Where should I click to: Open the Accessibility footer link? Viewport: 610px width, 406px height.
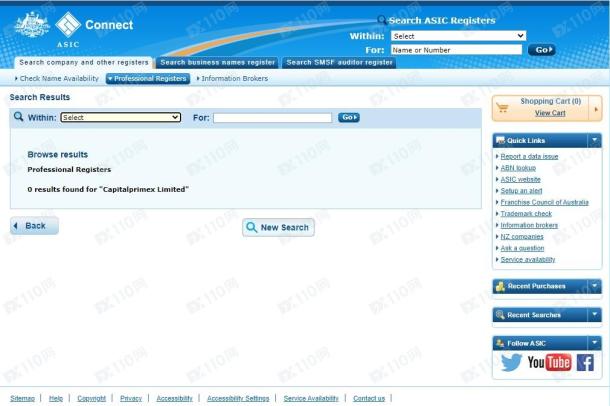(x=174, y=398)
